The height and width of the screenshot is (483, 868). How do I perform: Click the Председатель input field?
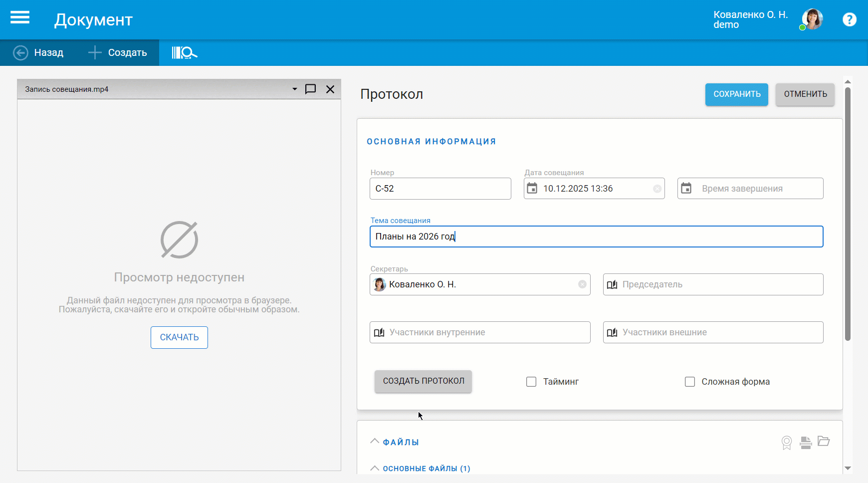click(718, 284)
